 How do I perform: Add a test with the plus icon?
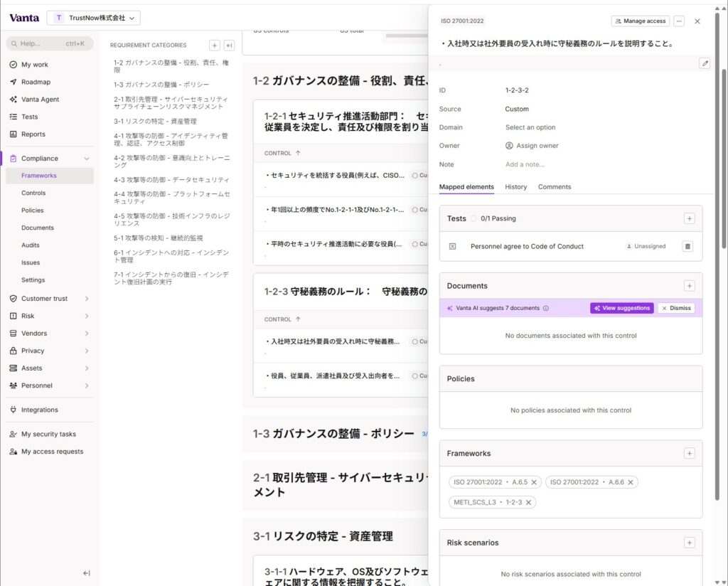click(x=689, y=218)
